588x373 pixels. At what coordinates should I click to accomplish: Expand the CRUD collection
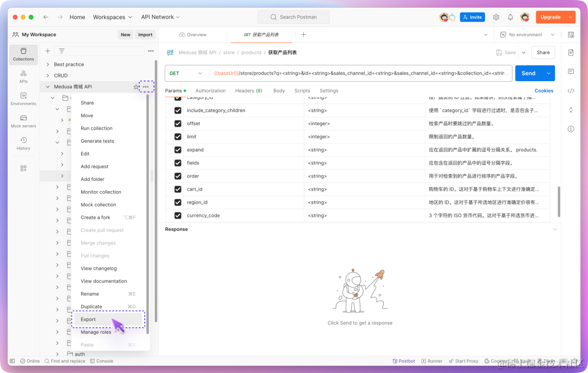tap(47, 76)
